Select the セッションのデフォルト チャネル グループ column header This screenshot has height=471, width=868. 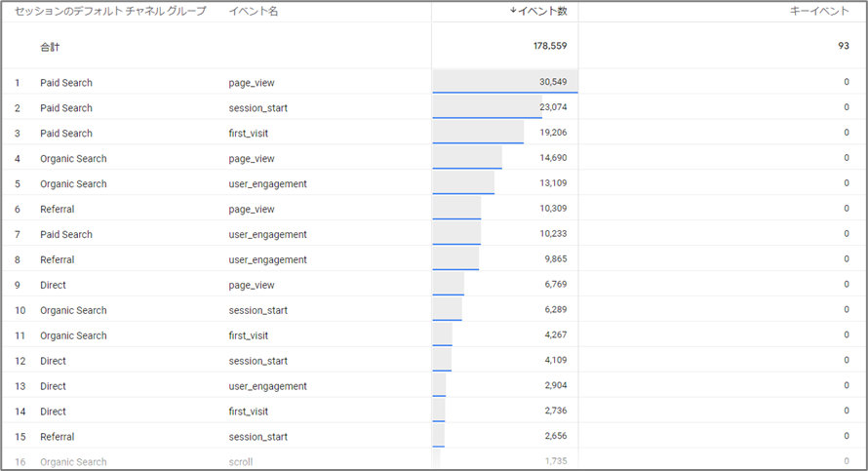tap(110, 11)
